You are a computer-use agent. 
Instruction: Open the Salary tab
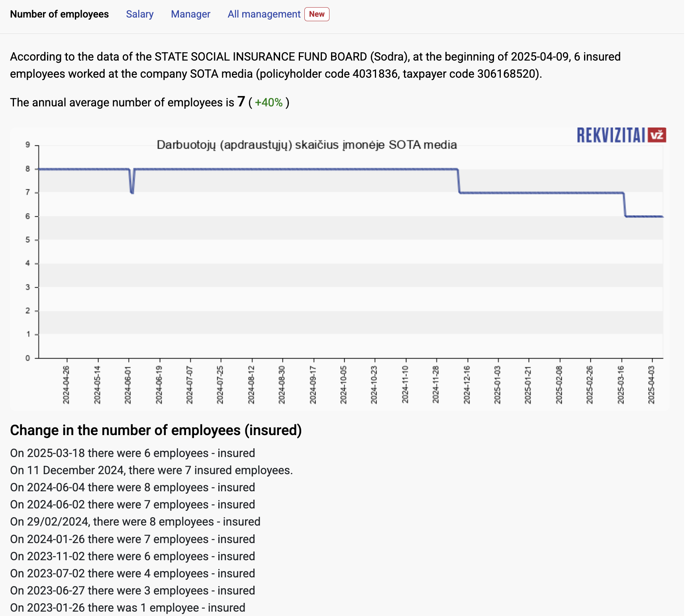click(x=139, y=14)
